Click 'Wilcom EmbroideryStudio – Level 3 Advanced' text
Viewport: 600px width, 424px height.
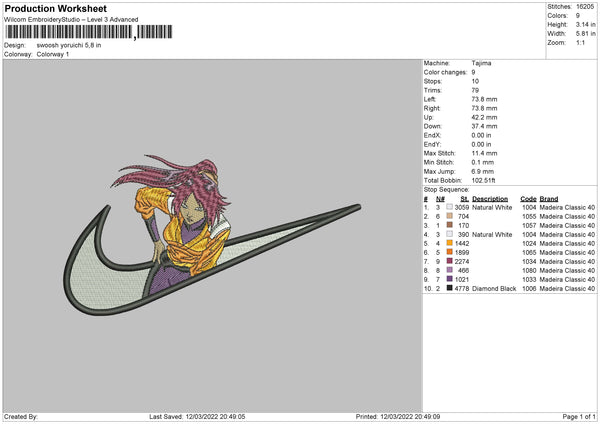tap(71, 20)
